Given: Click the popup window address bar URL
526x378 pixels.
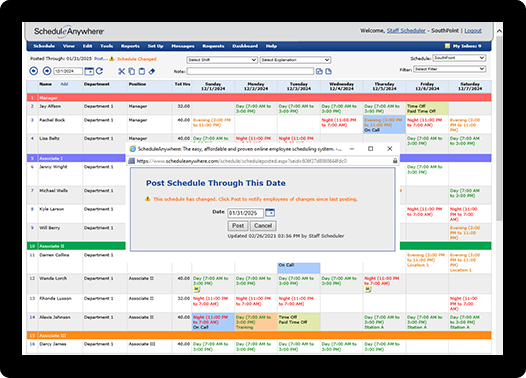Looking at the screenshot, I should [242, 161].
